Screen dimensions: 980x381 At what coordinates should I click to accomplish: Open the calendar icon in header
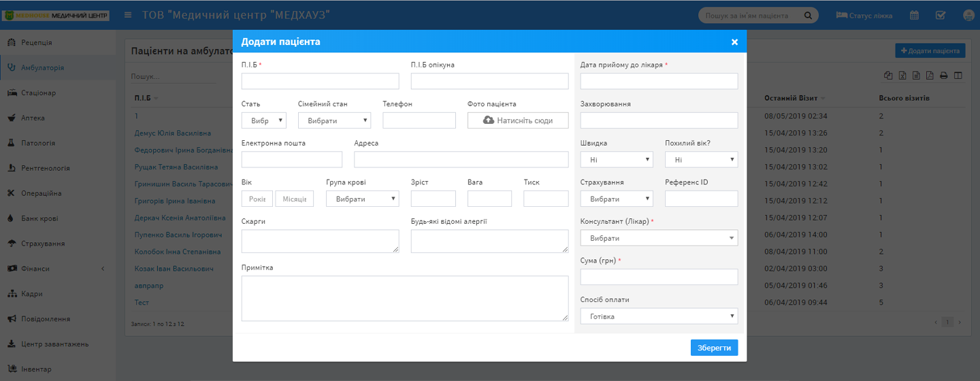pyautogui.click(x=915, y=15)
